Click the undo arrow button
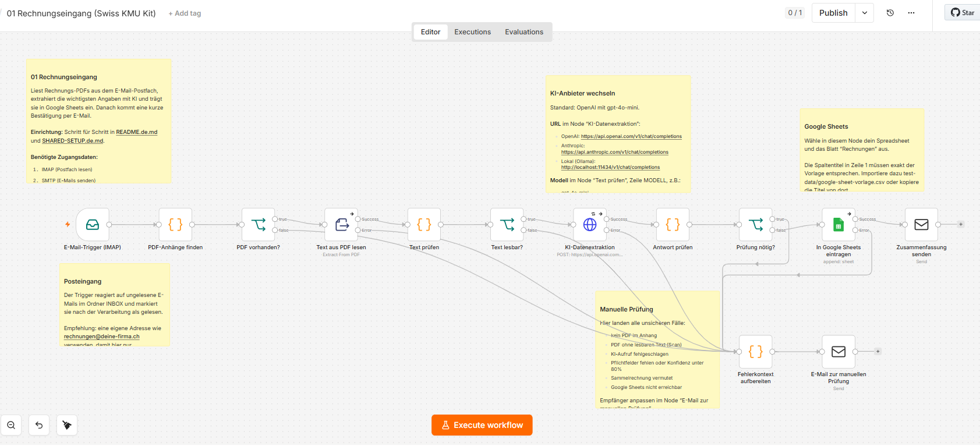This screenshot has height=446, width=980. (x=39, y=425)
